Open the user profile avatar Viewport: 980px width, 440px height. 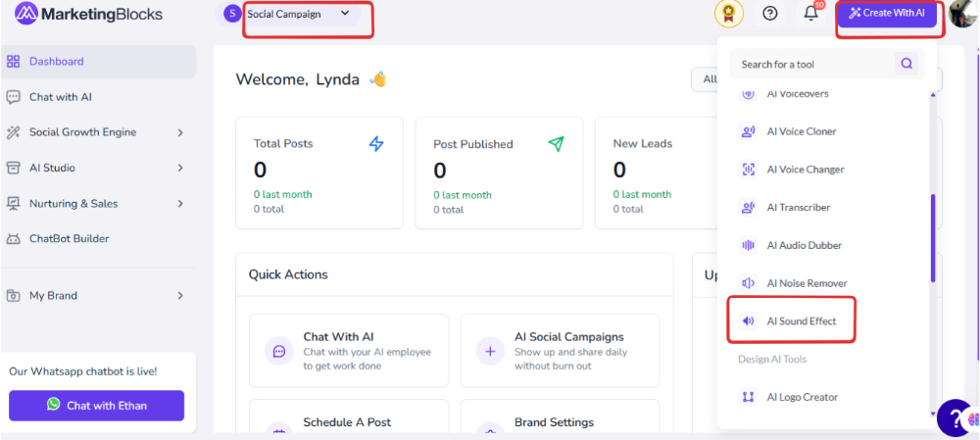click(963, 14)
